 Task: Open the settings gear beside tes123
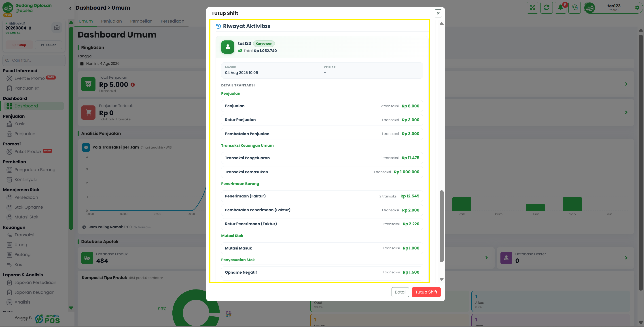pos(637,8)
